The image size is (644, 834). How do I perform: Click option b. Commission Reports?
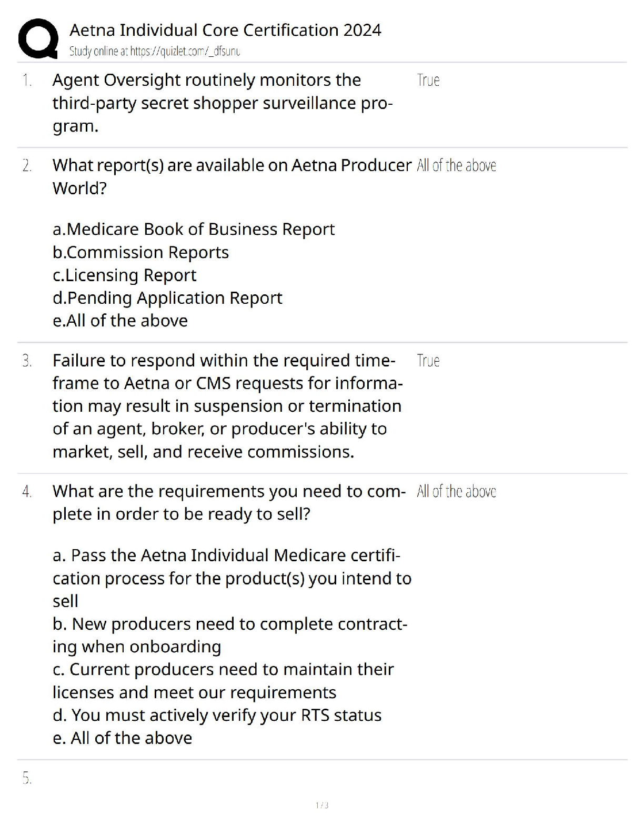[140, 252]
